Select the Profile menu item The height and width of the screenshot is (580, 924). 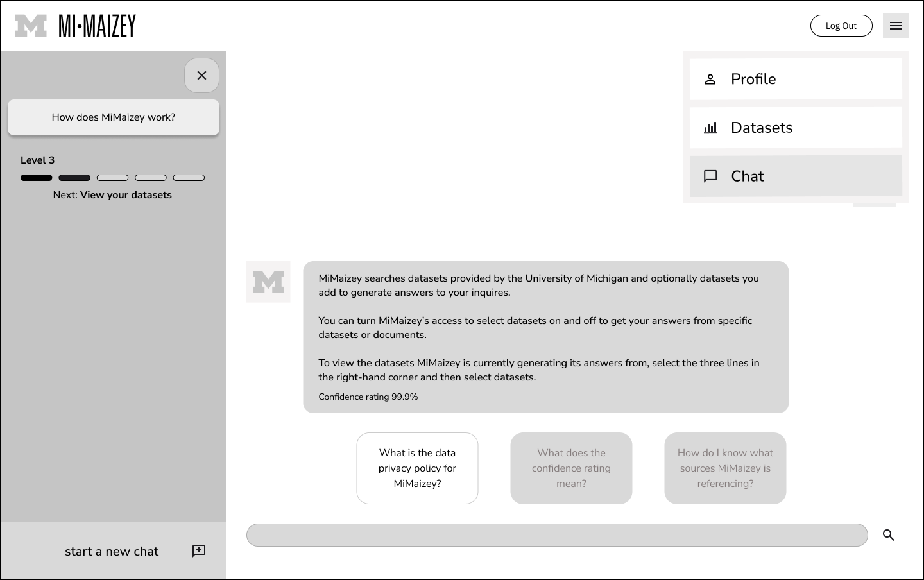[796, 79]
